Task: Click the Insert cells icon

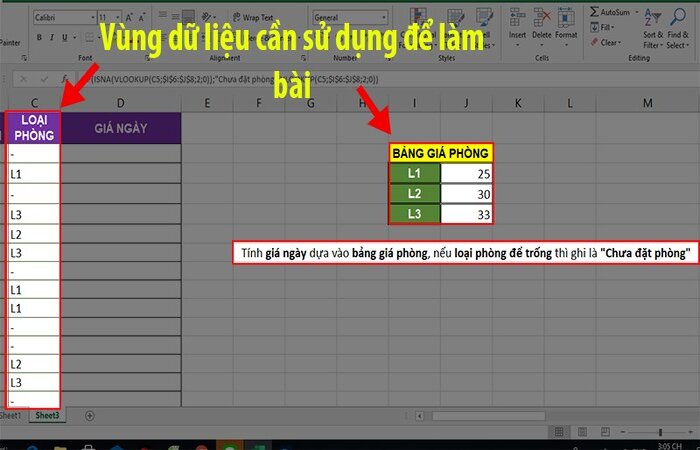Action: coord(517,17)
